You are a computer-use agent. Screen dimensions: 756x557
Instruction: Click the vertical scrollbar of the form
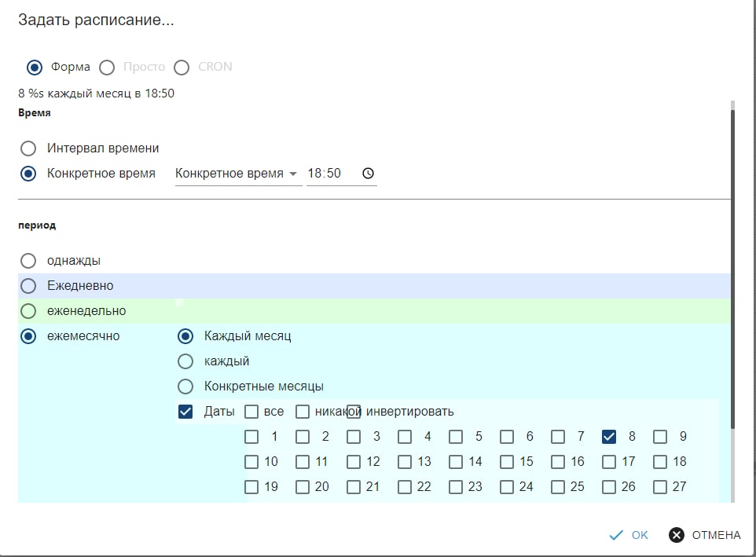pyautogui.click(x=733, y=269)
